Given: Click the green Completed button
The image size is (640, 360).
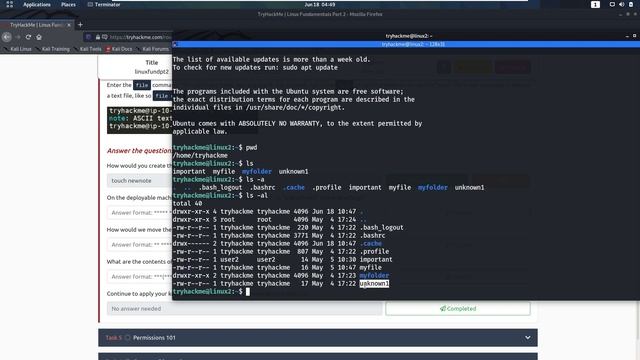Looking at the screenshot, I should [x=458, y=309].
